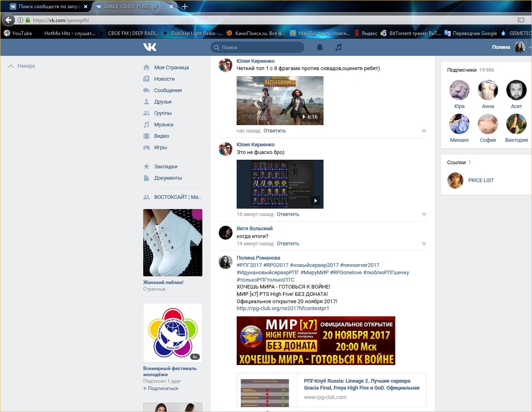Image resolution: width=532 pixels, height=412 pixels.
Task: Click the browser address bar URL
Action: coord(61,20)
